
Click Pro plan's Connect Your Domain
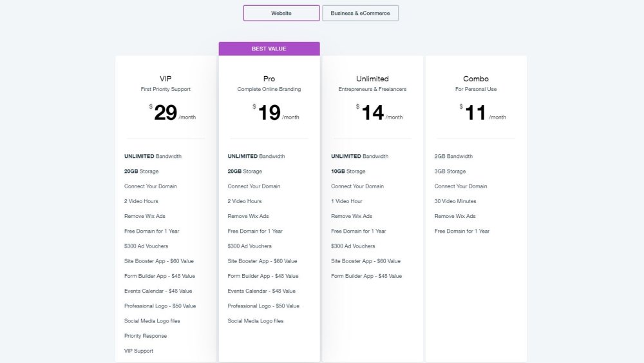[x=254, y=186]
